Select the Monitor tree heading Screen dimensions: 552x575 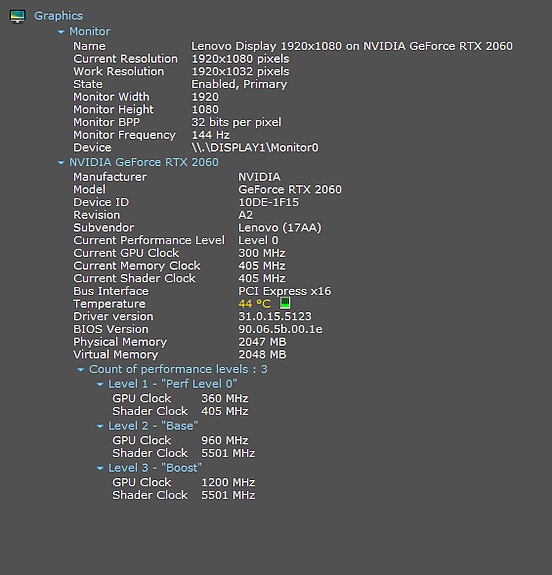tap(89, 32)
